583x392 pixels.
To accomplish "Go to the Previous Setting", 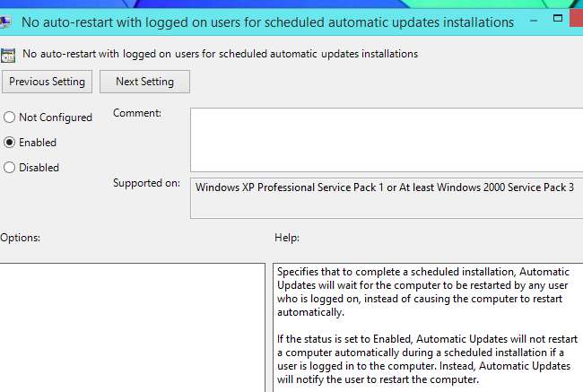I will pos(47,82).
